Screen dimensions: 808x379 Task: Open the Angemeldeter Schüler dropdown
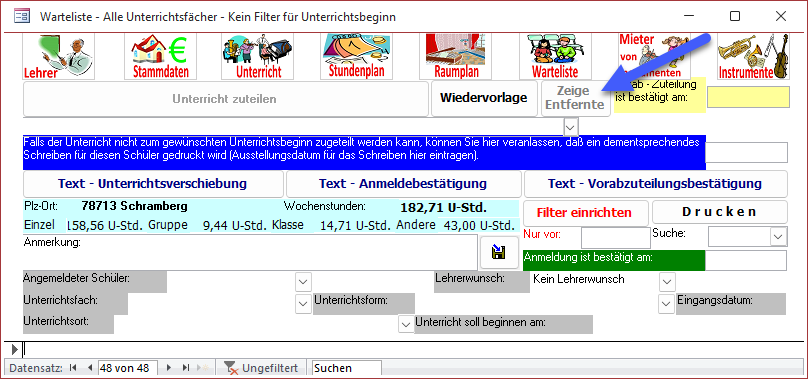click(303, 282)
